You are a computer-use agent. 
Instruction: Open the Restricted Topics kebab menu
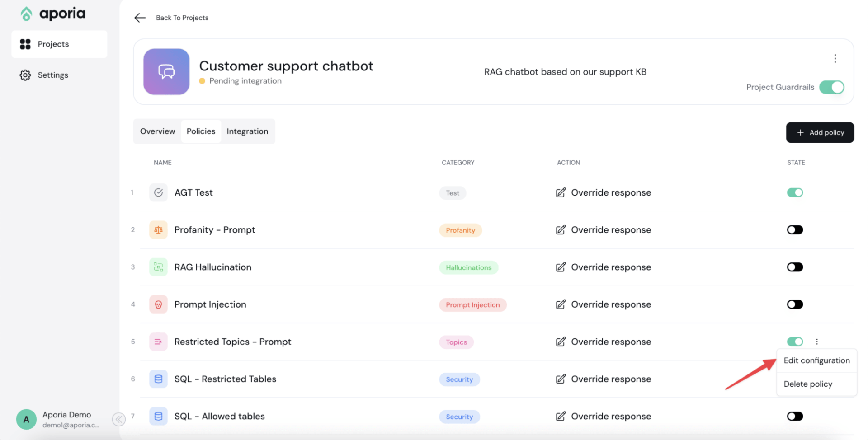[x=816, y=342]
